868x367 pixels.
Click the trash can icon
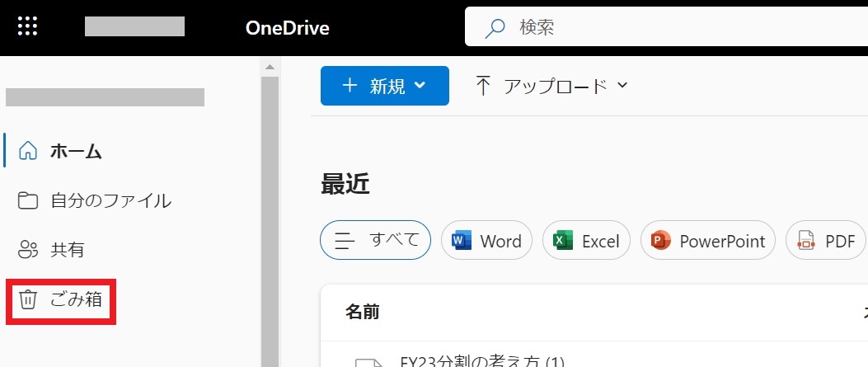click(28, 299)
